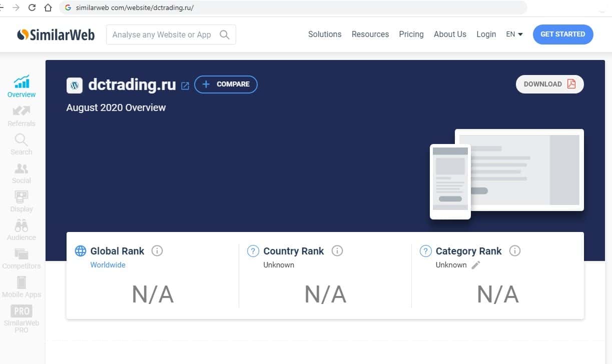Click the Login link
Screen dimensions: 612x364
pos(486,34)
